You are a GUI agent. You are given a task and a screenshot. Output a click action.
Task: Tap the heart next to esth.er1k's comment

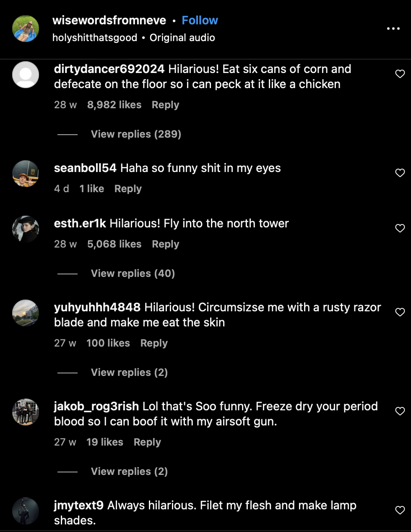point(400,228)
